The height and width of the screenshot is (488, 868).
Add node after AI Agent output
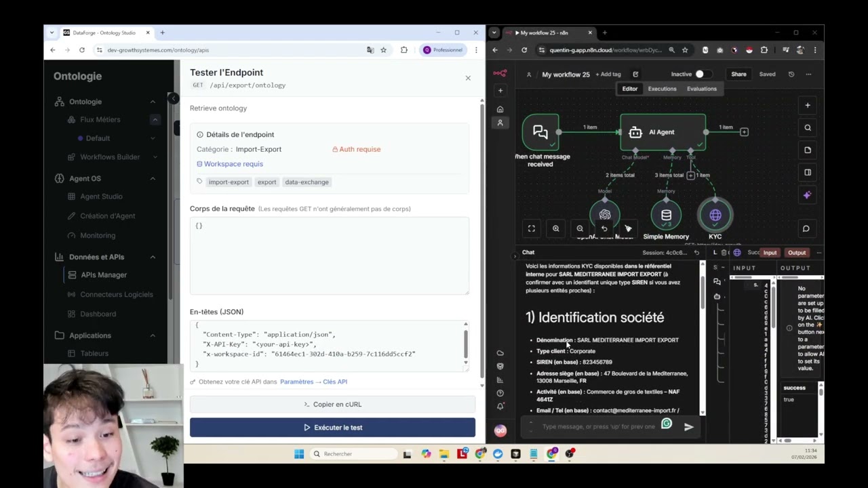coord(744,132)
